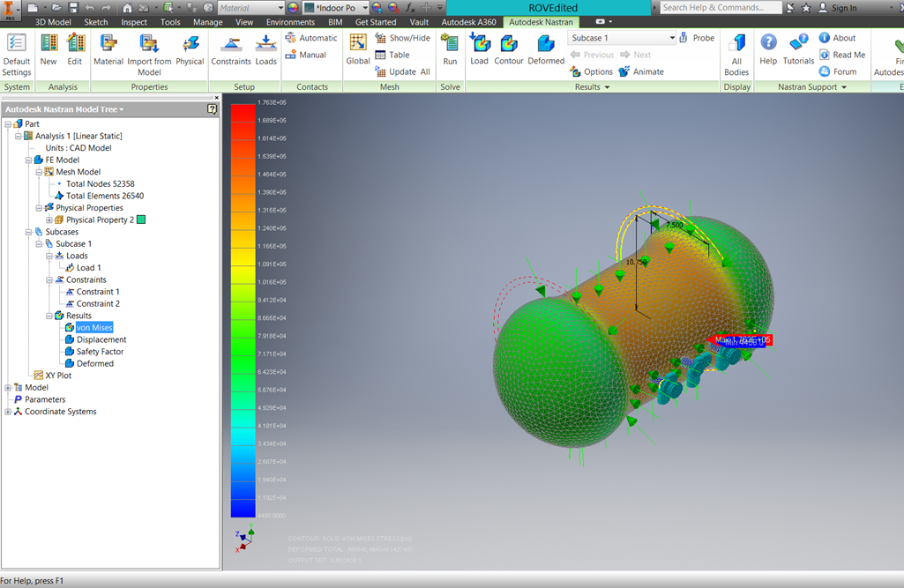Open the Manage ribbon tab
904x588 pixels.
(207, 22)
